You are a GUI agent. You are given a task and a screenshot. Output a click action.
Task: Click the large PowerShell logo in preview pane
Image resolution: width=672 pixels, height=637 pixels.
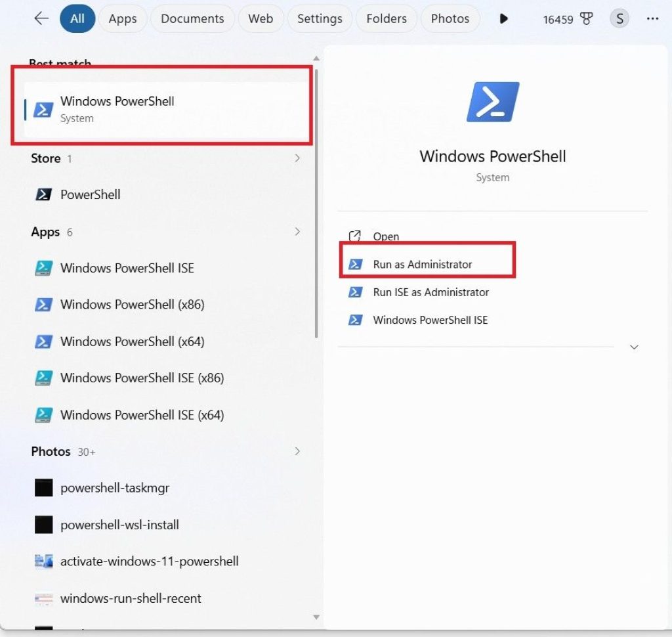point(493,102)
